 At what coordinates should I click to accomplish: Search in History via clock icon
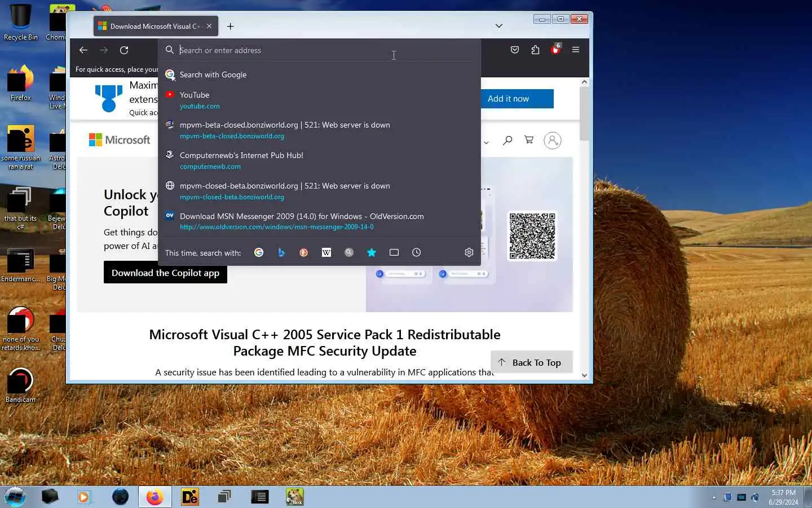(x=417, y=252)
